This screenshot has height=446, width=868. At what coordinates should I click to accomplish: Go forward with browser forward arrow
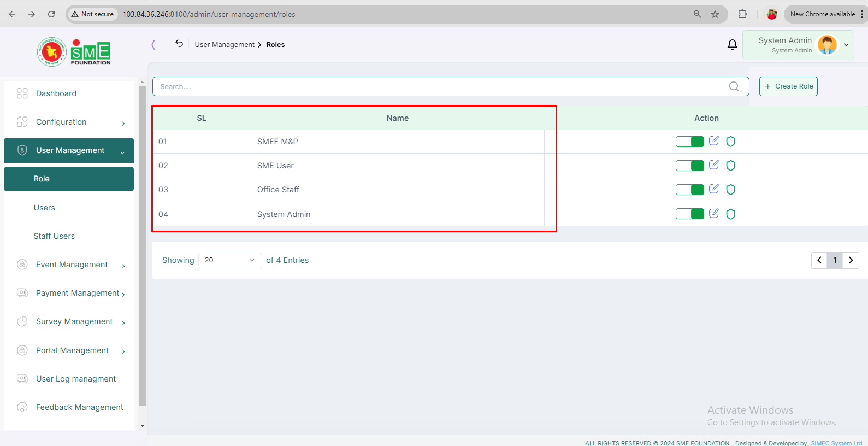[x=32, y=14]
